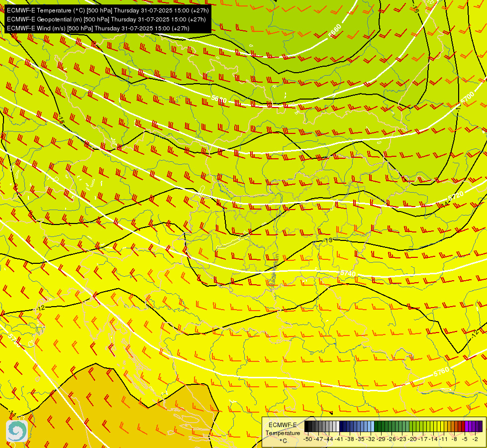Click the ECMWF-E Temperature °C legend caption
The image size is (487, 448).
(x=283, y=433)
